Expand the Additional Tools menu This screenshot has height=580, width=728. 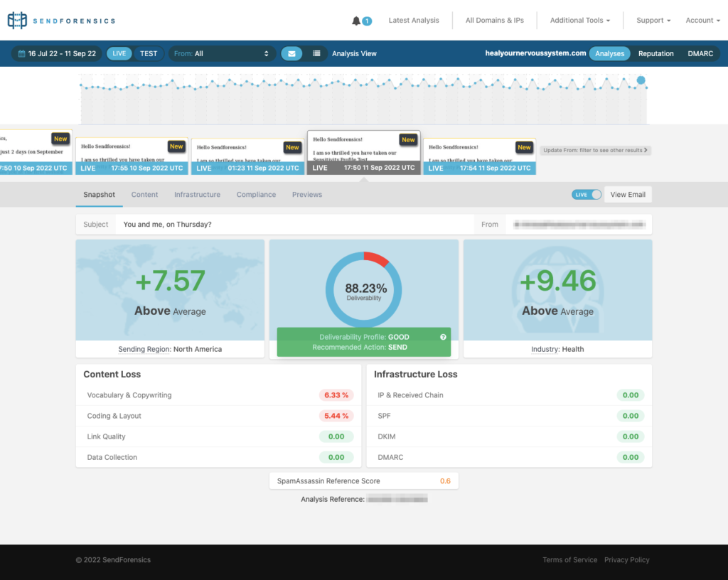point(580,21)
